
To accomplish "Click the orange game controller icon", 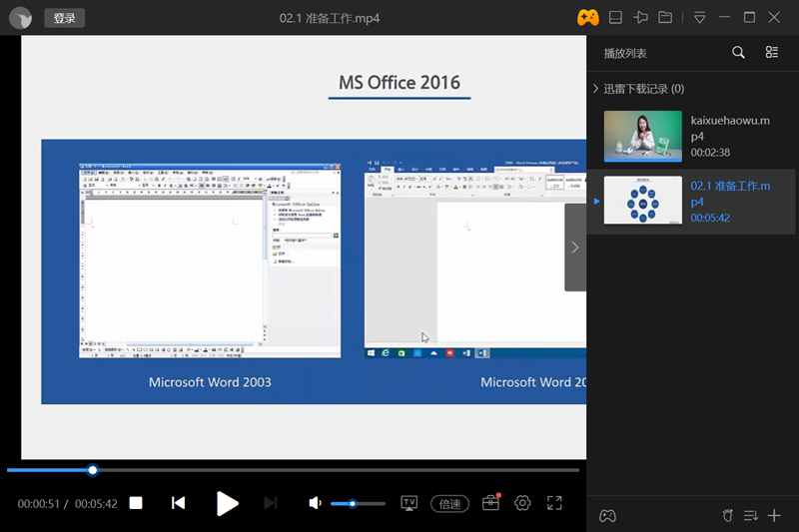I will click(587, 18).
